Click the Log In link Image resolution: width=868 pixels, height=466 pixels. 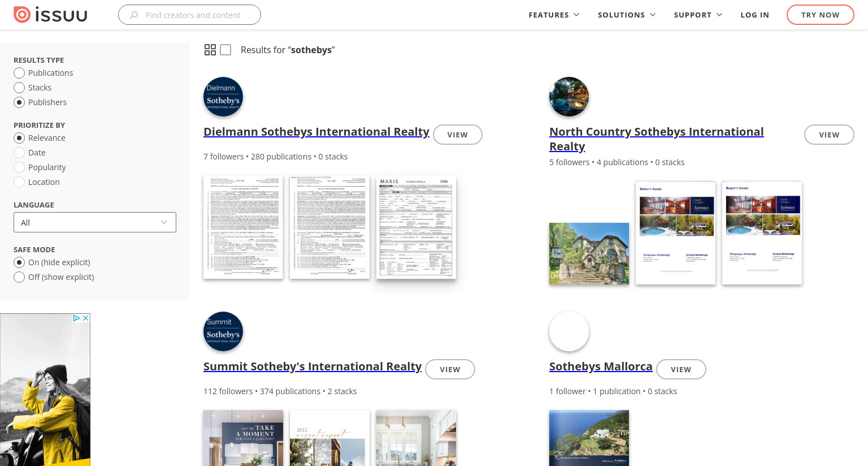(755, 15)
